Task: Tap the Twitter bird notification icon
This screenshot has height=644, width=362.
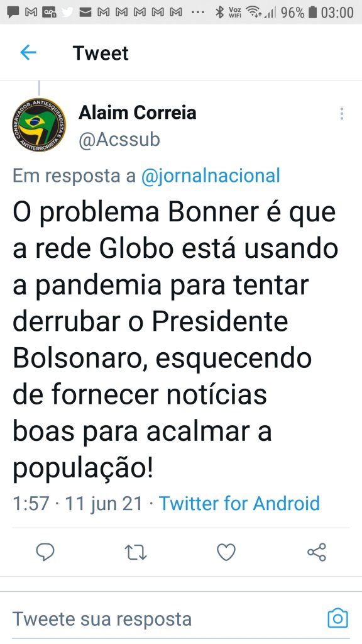Action: (67, 13)
